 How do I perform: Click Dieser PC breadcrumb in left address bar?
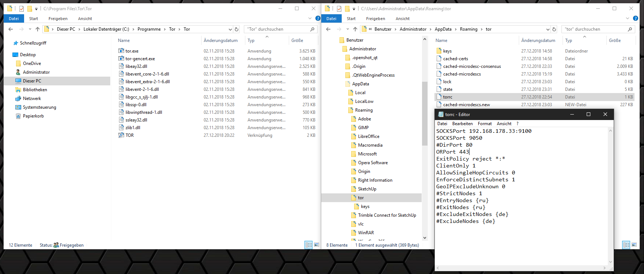(x=66, y=29)
